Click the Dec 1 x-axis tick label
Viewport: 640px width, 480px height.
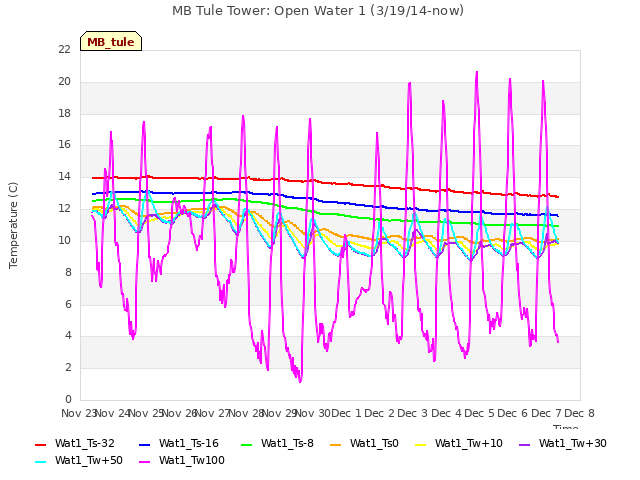346,413
